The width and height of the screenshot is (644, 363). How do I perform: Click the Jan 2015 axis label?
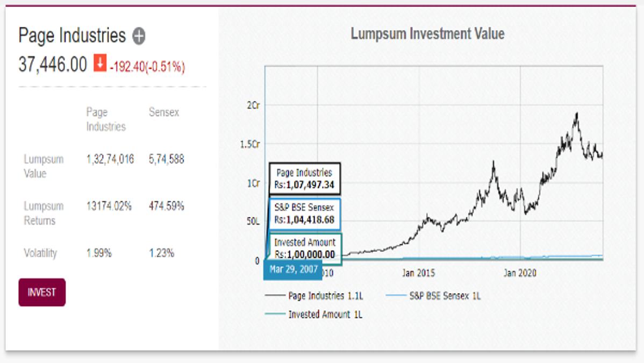click(418, 273)
